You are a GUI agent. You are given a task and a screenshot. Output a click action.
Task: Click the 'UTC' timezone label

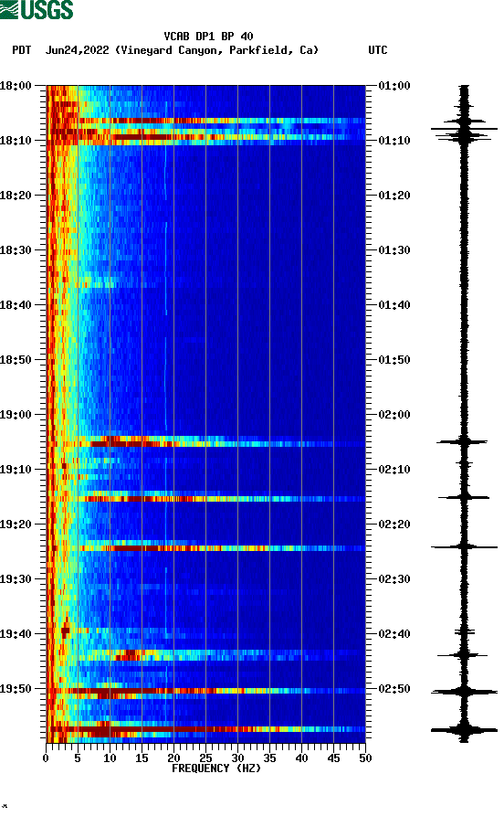point(378,50)
